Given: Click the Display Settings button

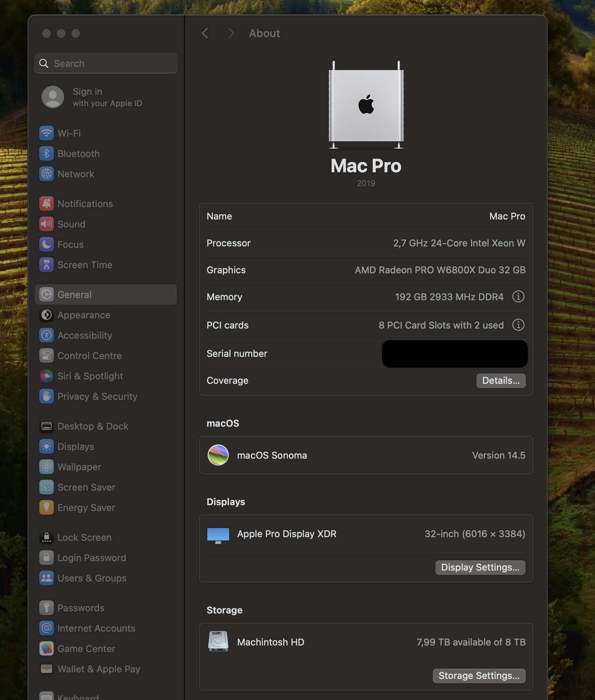Looking at the screenshot, I should [x=480, y=567].
